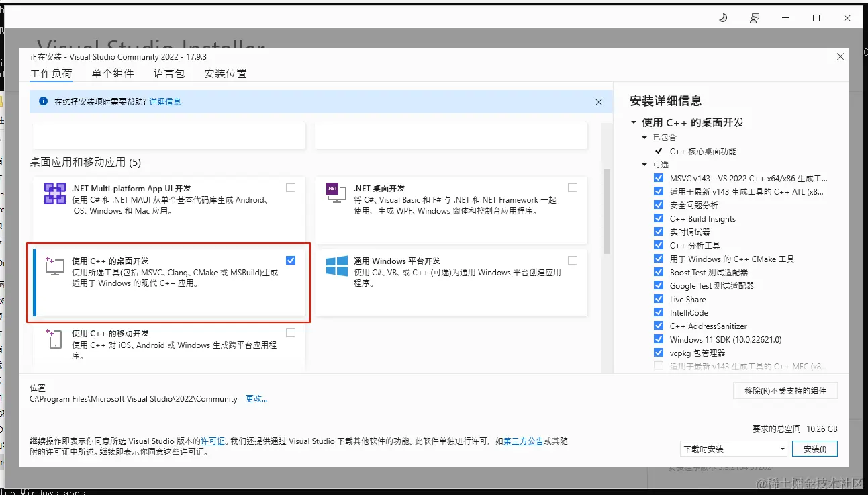Viewport: 868px width, 495px height.
Task: Switch to the 语言包 tab
Action: pos(169,73)
